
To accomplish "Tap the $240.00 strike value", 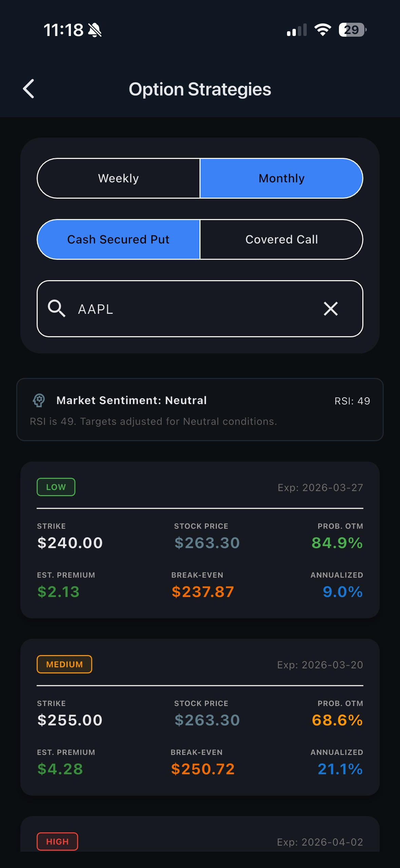I will [70, 543].
